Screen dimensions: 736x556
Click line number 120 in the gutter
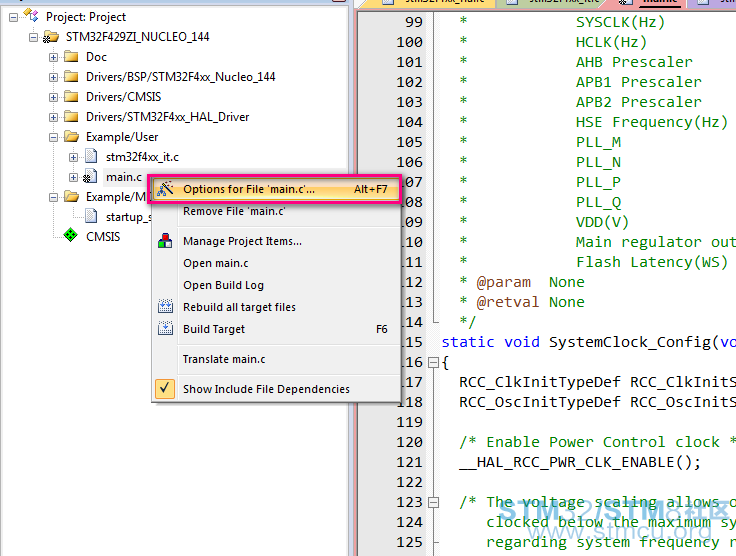click(x=410, y=442)
